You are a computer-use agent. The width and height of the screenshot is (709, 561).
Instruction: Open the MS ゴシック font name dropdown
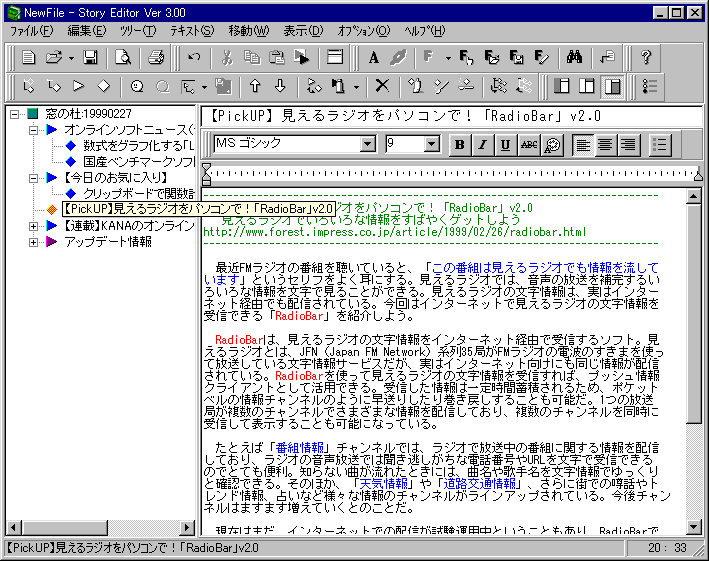tap(368, 144)
